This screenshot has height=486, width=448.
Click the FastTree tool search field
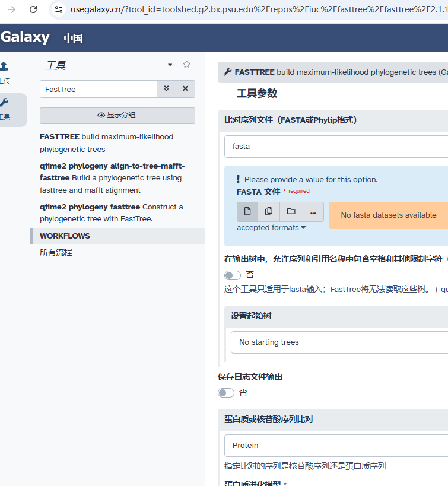tap(99, 89)
